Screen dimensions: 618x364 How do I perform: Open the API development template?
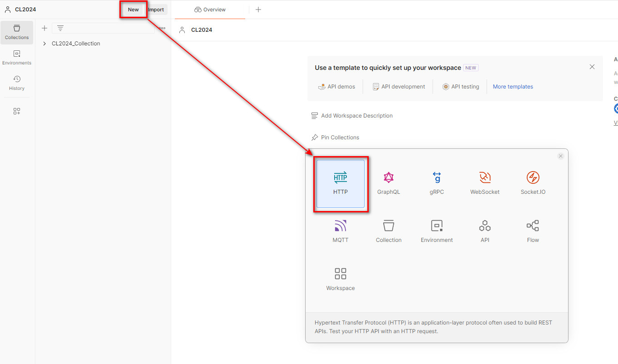pyautogui.click(x=399, y=87)
